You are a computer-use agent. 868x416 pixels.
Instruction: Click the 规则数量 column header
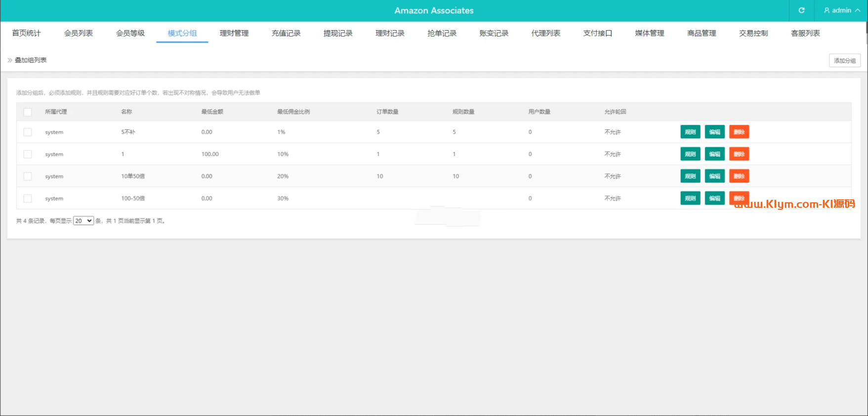463,112
